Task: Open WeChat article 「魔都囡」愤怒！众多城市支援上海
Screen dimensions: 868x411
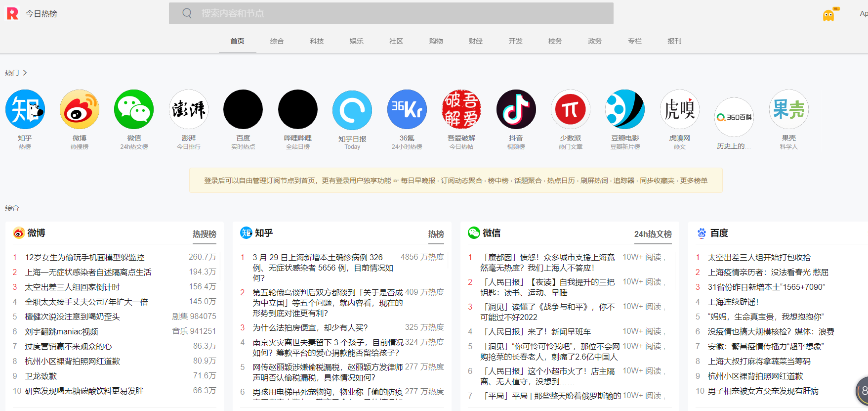Action: 548,263
